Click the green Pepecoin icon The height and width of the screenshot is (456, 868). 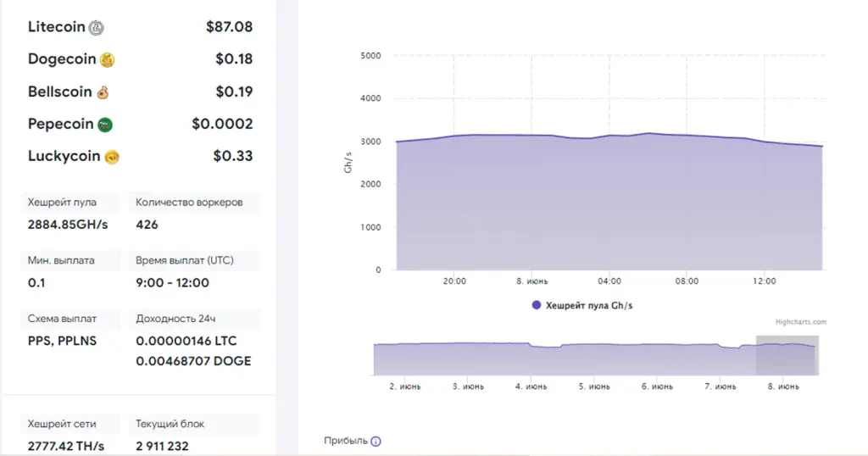pos(105,125)
